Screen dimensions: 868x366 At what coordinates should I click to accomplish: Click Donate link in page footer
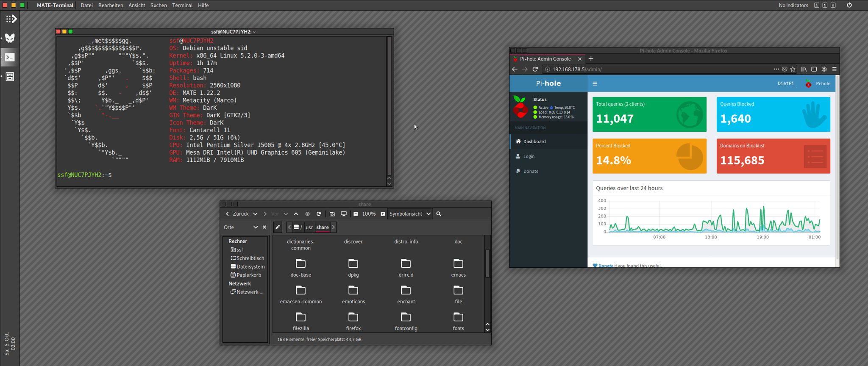pos(606,266)
